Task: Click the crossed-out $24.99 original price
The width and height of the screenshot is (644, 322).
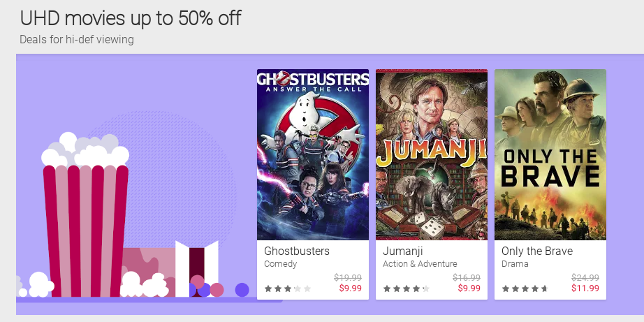Action: tap(585, 277)
